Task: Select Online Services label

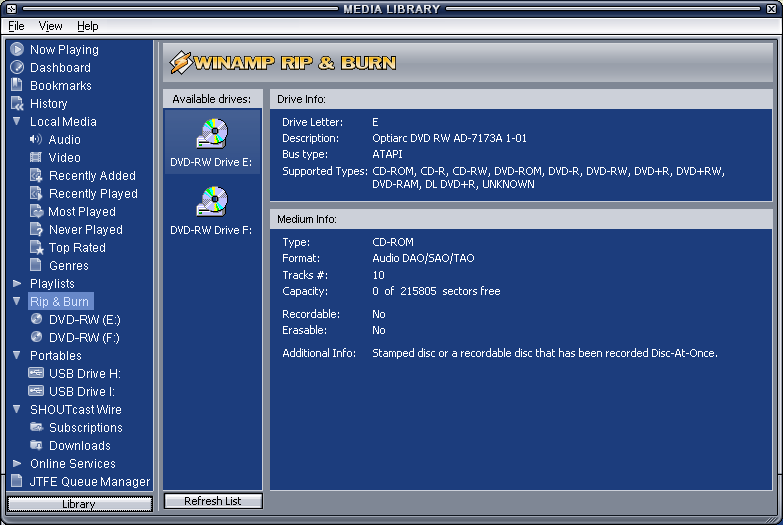Action: 73,463
